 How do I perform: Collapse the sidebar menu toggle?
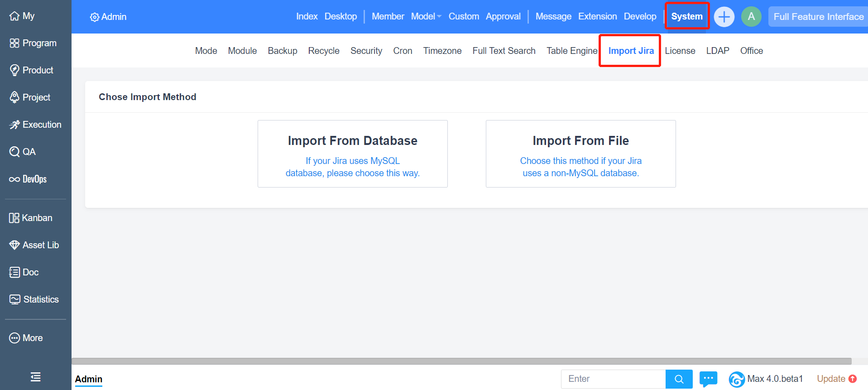tap(35, 377)
